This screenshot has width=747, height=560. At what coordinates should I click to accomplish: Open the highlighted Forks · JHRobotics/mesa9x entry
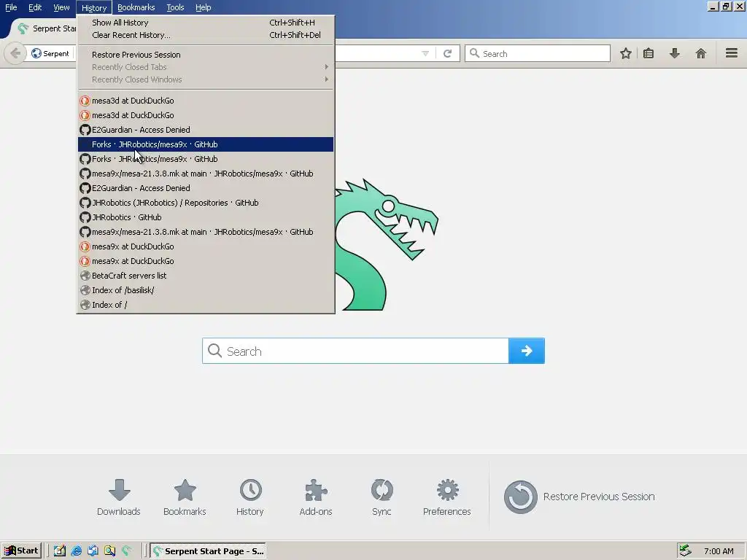click(x=205, y=144)
